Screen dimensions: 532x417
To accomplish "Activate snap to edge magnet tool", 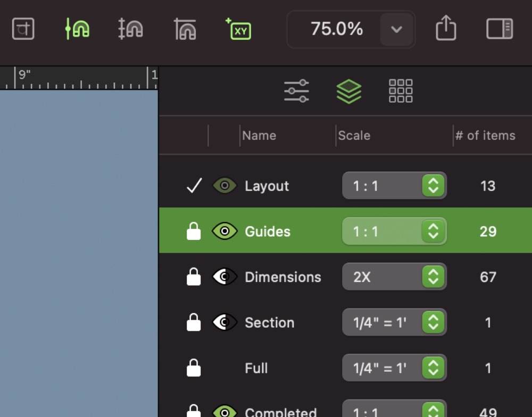I will coord(184,29).
